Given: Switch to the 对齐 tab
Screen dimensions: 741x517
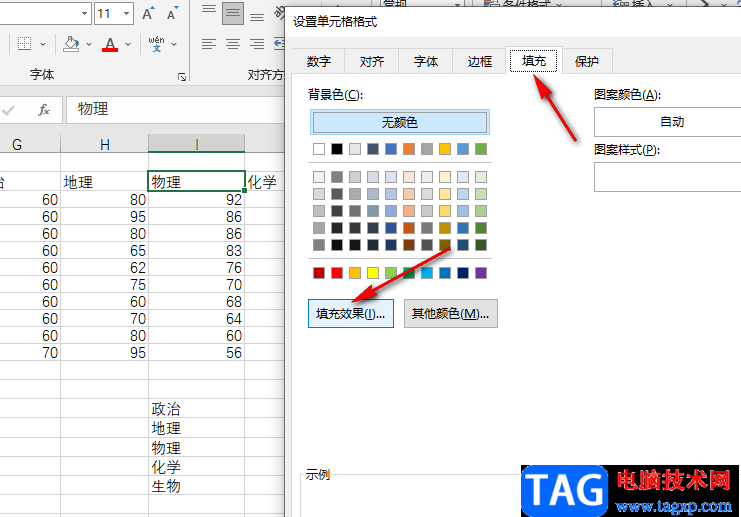Looking at the screenshot, I should tap(371, 61).
